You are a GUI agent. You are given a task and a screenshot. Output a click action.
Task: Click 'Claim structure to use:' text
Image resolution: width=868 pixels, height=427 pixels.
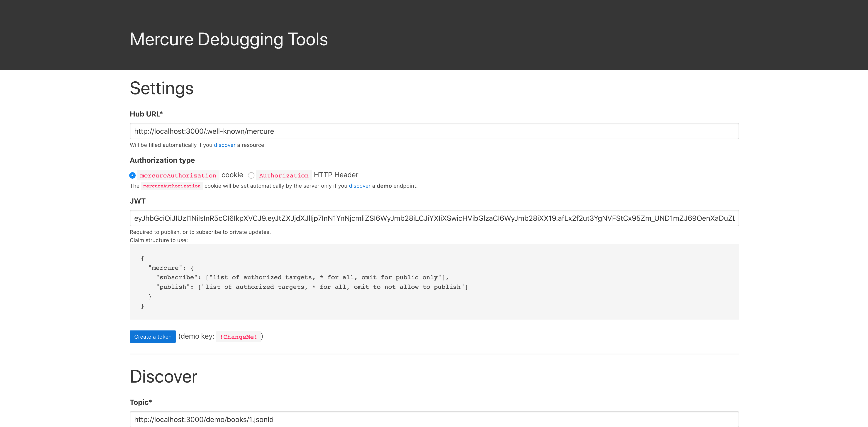pyautogui.click(x=159, y=240)
